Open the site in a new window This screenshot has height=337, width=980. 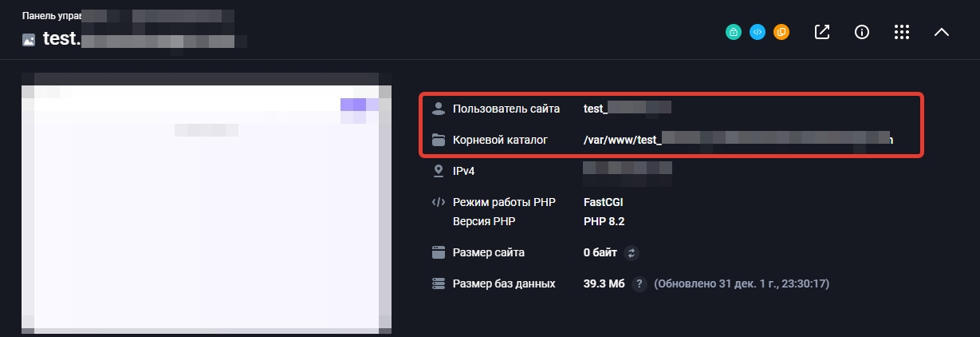822,33
